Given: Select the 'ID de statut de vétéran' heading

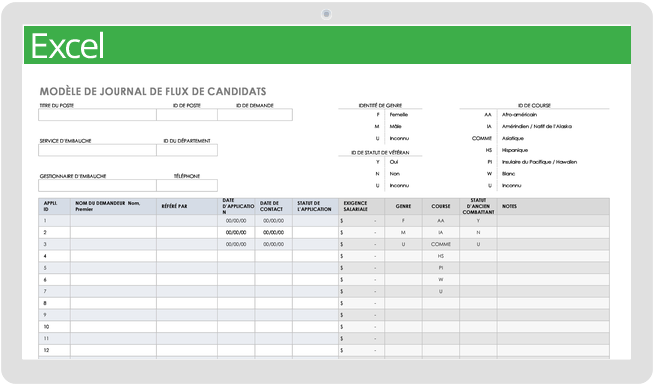Looking at the screenshot, I should click(380, 153).
